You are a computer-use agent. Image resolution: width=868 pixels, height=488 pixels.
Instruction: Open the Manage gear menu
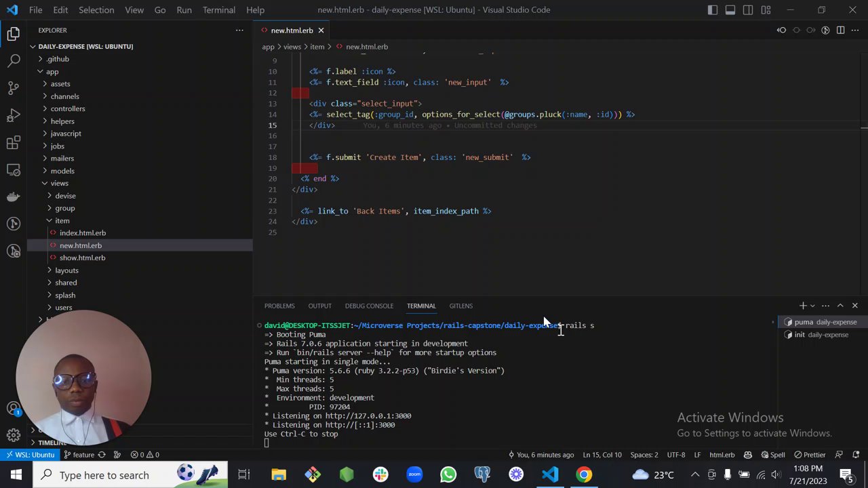click(x=14, y=435)
